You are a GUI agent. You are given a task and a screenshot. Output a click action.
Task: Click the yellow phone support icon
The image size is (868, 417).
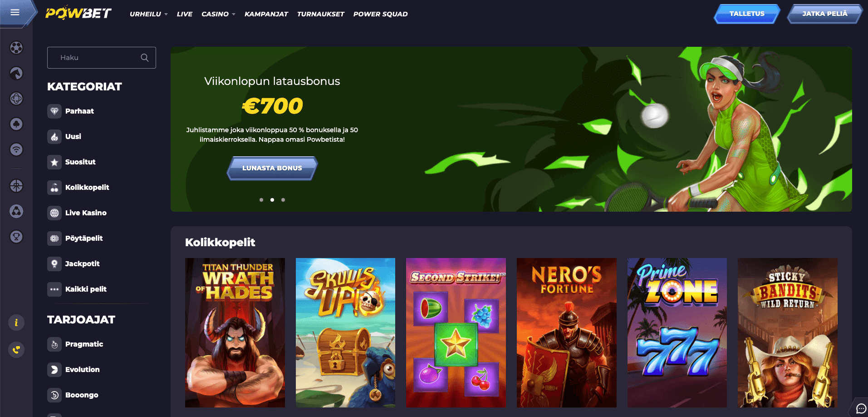[16, 350]
